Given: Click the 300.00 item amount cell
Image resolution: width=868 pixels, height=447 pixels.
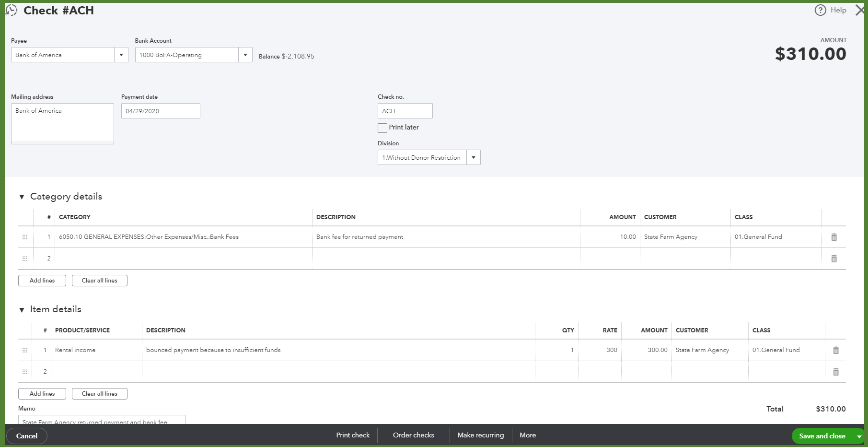Looking at the screenshot, I should point(647,350).
